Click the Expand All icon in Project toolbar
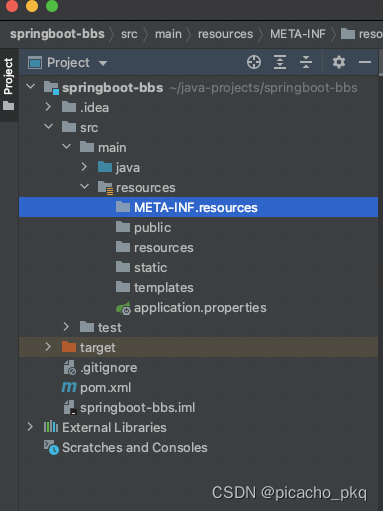Viewport: 383px width, 511px height. pos(280,62)
